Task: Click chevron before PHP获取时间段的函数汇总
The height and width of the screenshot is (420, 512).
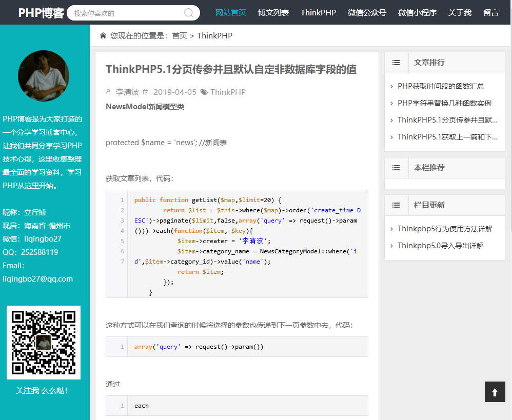Action: pos(391,87)
